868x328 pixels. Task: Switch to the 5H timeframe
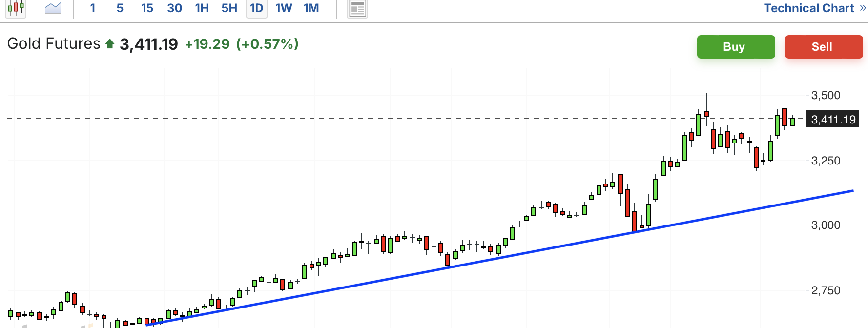229,8
